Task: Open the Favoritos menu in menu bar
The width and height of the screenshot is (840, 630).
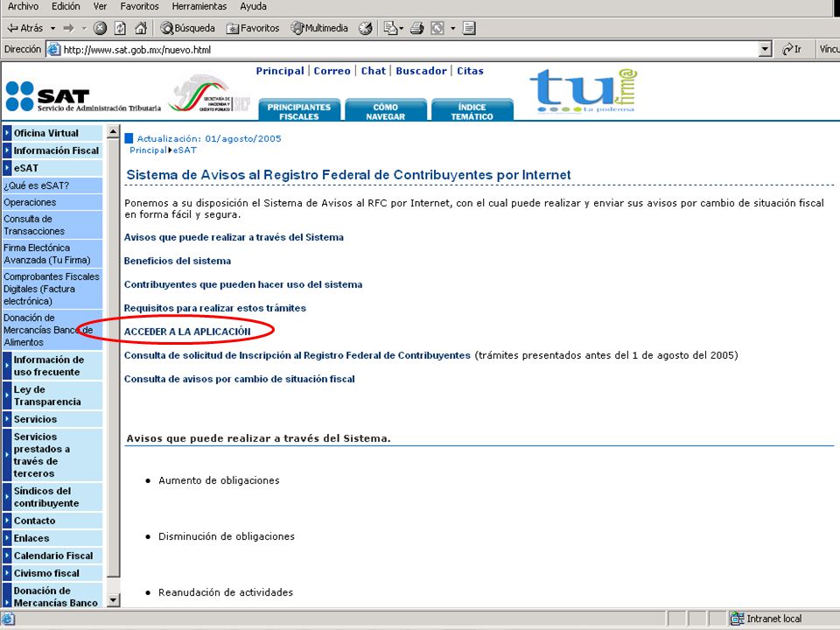Action: (x=139, y=6)
